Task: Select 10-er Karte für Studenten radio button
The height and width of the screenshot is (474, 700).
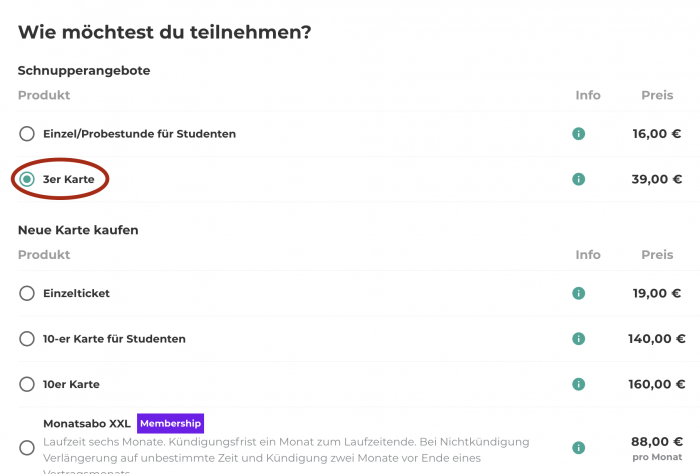Action: [27, 339]
